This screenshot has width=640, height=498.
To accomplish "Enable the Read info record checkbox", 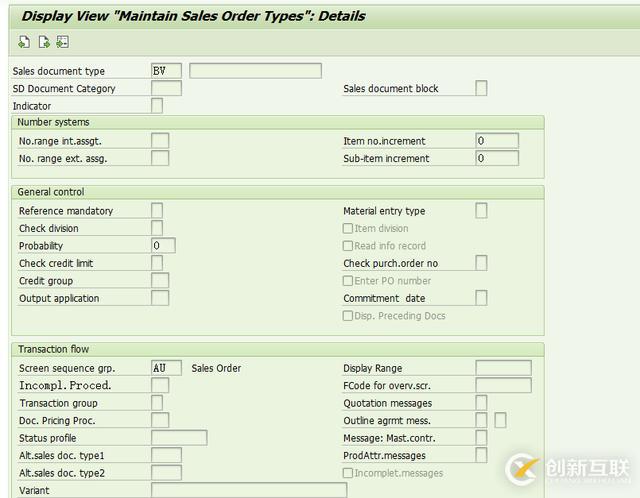I will pyautogui.click(x=348, y=246).
